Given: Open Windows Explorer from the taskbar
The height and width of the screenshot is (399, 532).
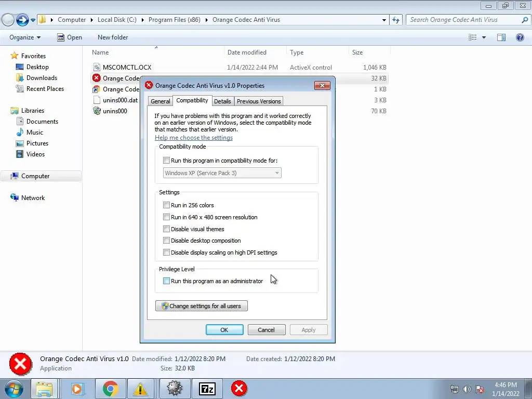Looking at the screenshot, I should (45, 389).
